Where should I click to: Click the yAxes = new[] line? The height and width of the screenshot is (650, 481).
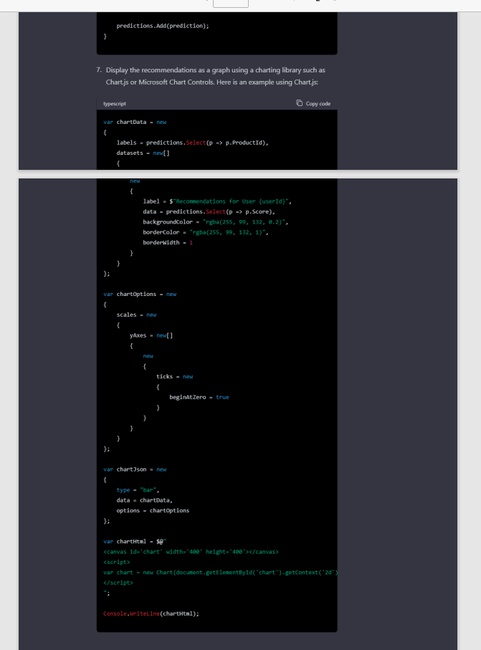click(151, 335)
